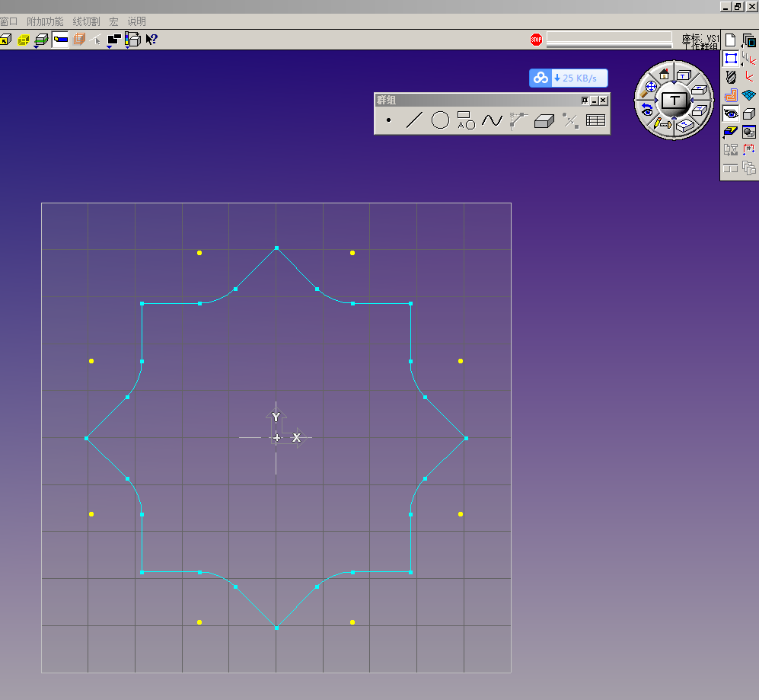This screenshot has height=700, width=759.
Task: Expand dropdown under black windows icon
Action: [x=110, y=47]
